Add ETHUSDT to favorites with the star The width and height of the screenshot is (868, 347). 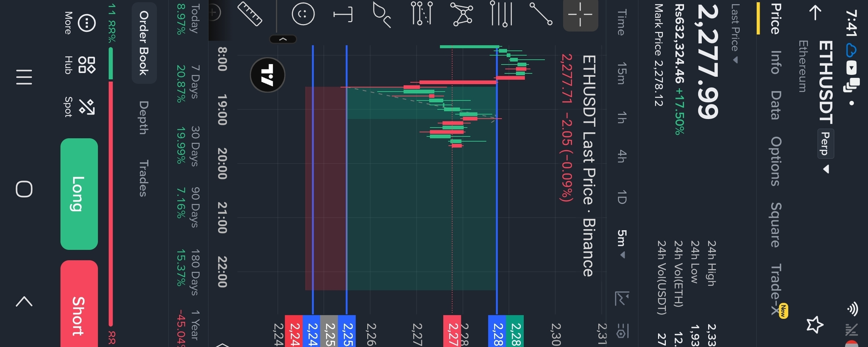click(815, 325)
